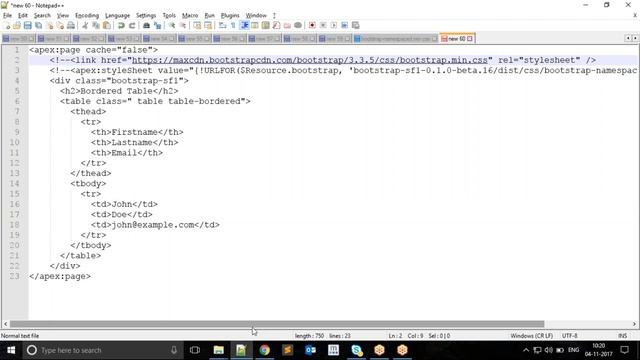Viewport: 640px width, 360px height.
Task: Open the Language menu
Action: point(117,16)
